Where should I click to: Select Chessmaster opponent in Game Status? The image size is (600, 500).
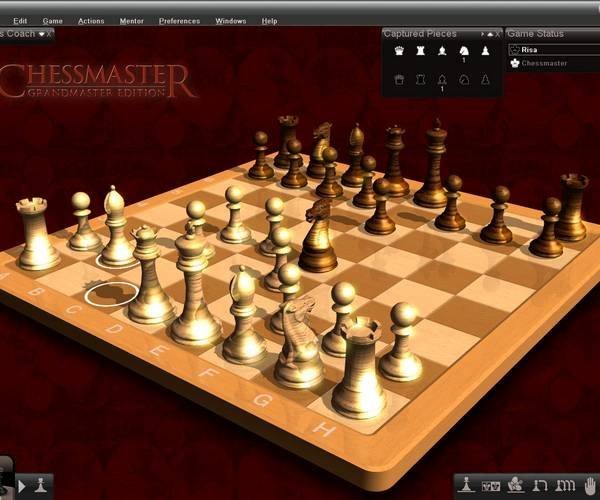pyautogui.click(x=544, y=63)
